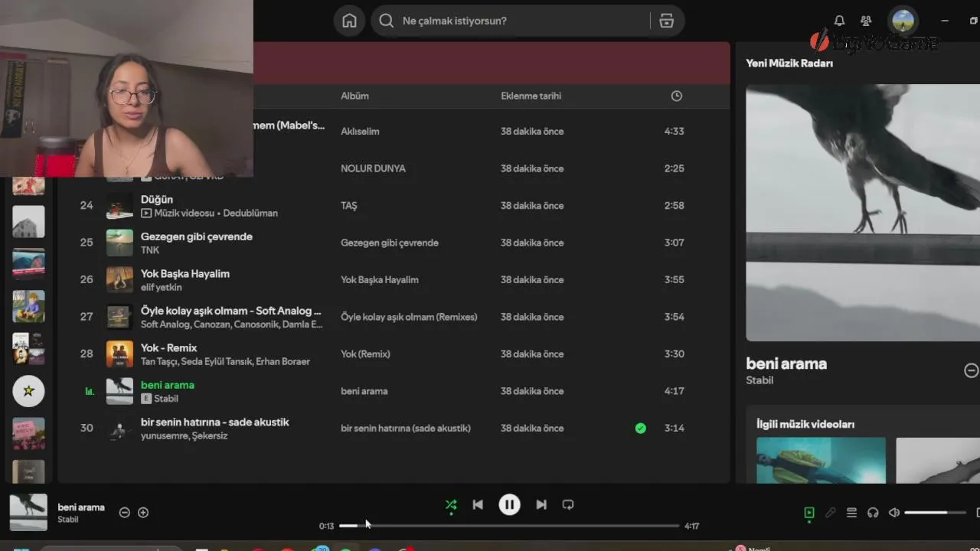980x551 pixels.
Task: Seek on the song progress bar
Action: coord(509,526)
